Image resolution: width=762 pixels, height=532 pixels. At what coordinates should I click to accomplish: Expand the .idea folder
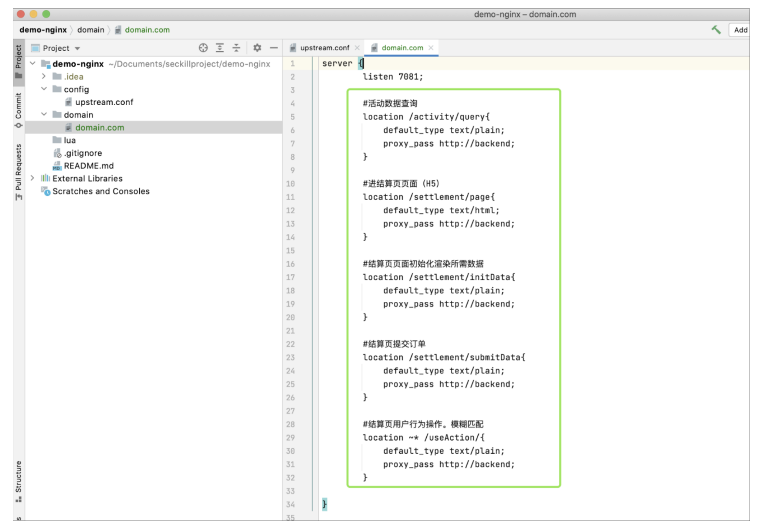(x=44, y=76)
